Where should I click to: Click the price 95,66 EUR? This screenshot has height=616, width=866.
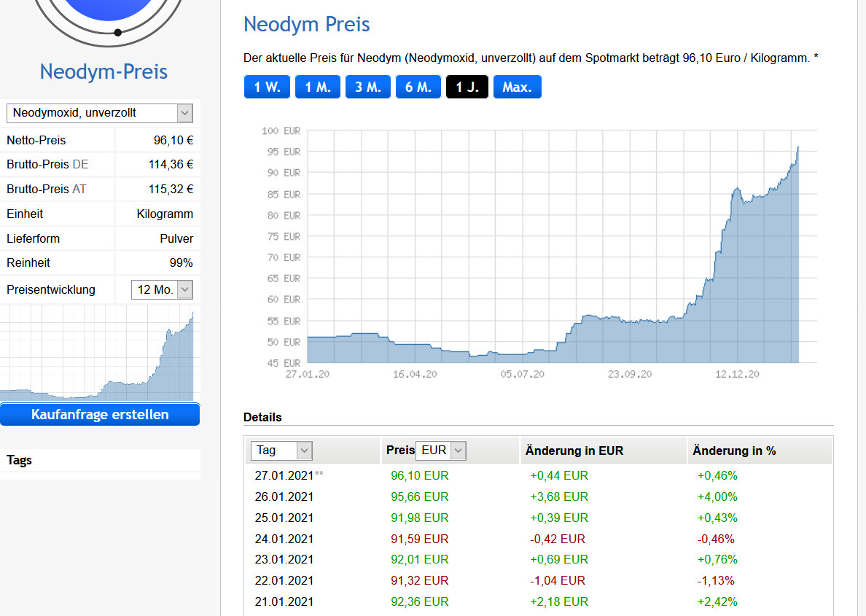[420, 496]
